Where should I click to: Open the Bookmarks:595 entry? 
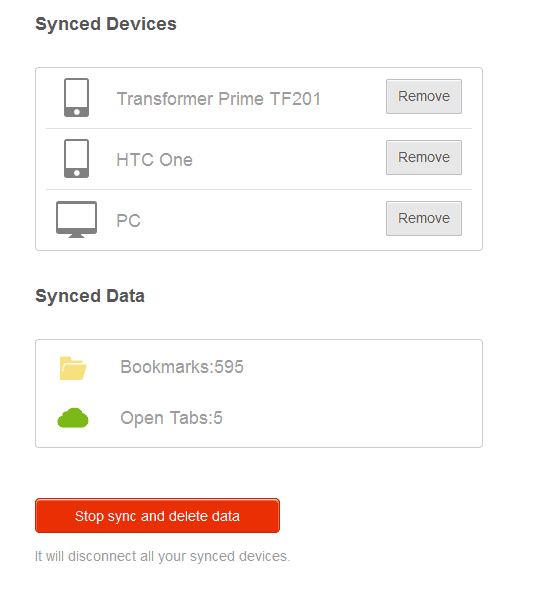[x=182, y=367]
